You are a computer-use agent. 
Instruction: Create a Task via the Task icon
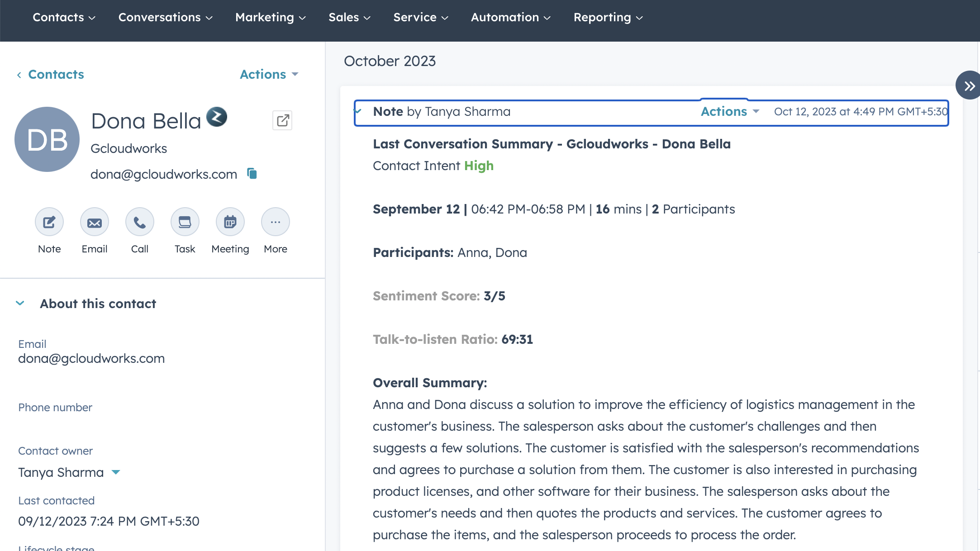185,222
